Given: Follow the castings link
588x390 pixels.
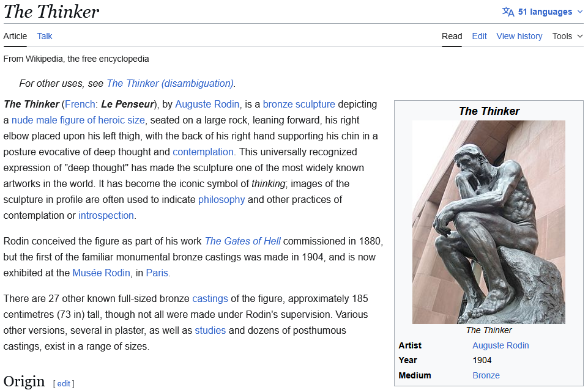Looking at the screenshot, I should (210, 298).
